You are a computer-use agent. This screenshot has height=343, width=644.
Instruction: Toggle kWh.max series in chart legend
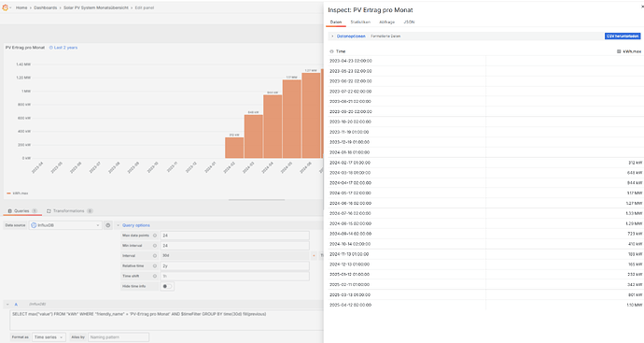click(18, 193)
